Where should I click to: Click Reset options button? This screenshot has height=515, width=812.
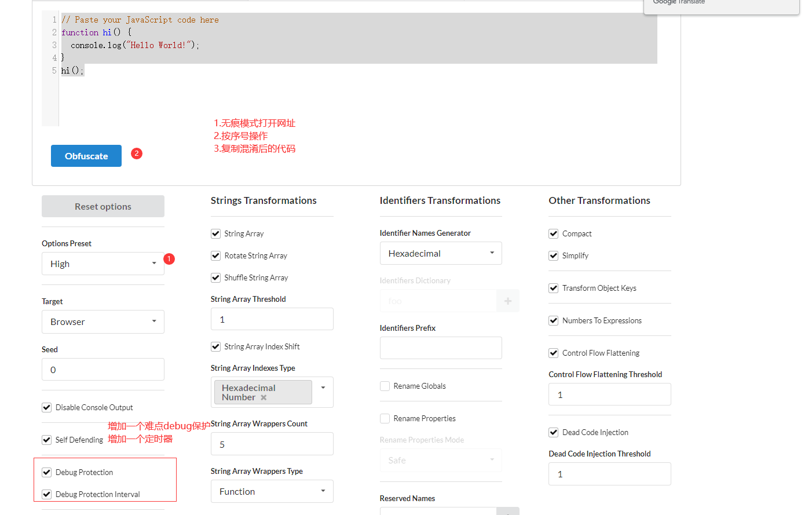(x=103, y=206)
